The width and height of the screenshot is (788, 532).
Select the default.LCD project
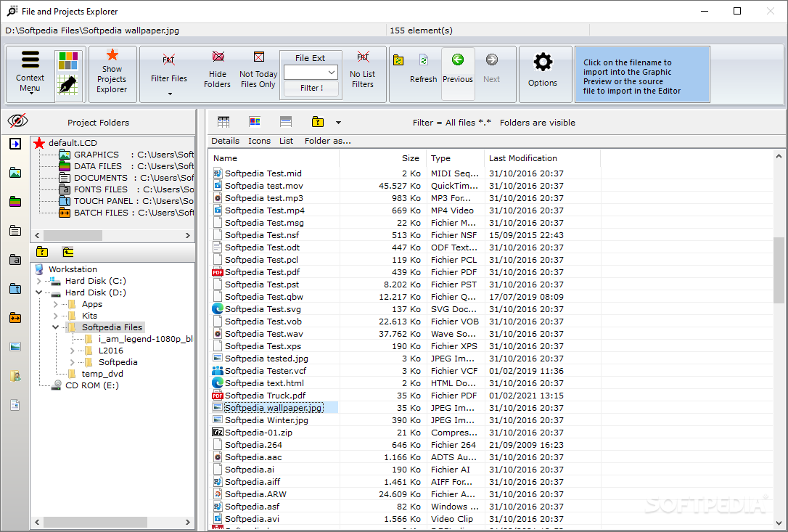click(73, 143)
